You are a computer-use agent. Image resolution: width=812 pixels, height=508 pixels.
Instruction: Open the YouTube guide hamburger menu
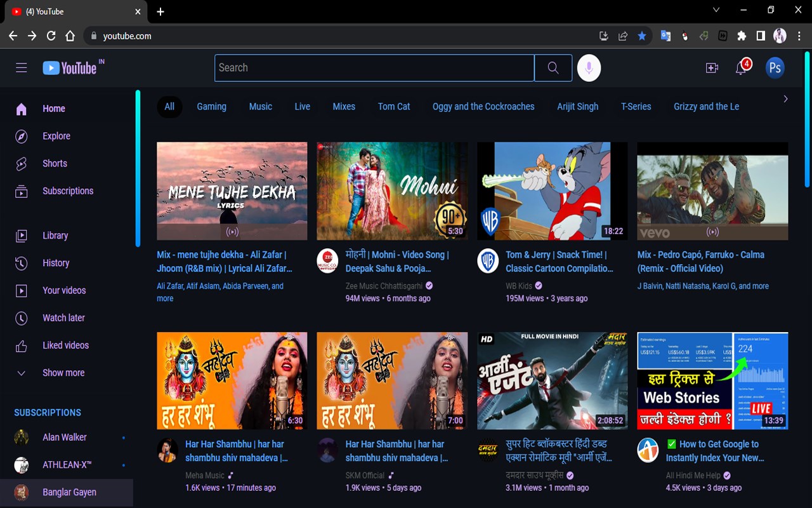22,68
